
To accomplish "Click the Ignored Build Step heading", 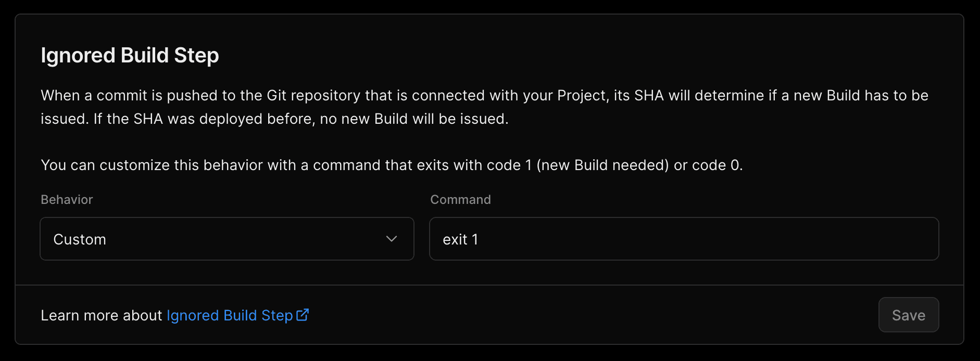I will click(x=130, y=55).
